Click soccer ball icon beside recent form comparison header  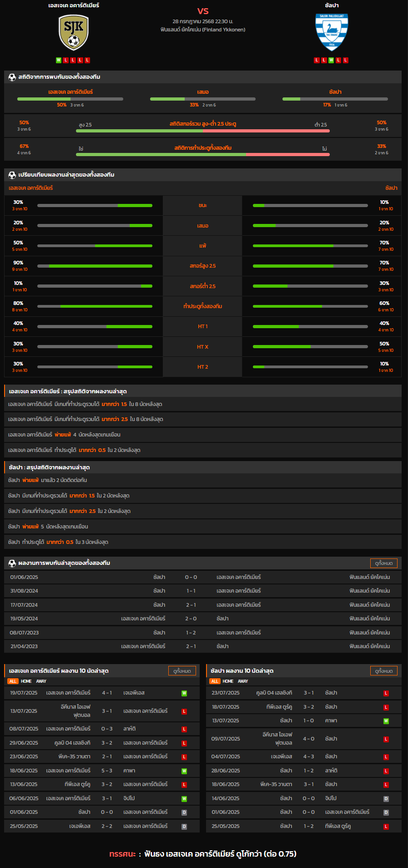click(12, 175)
